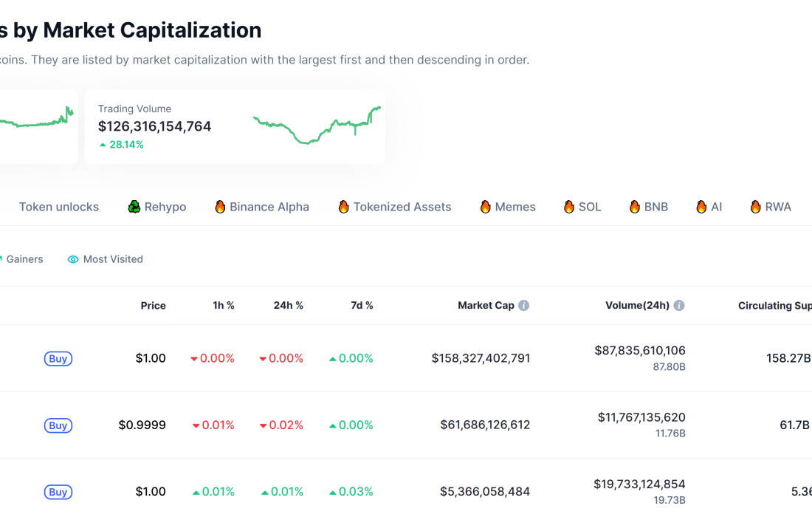Click the Binance Alpha fire icon
This screenshot has height=517, width=812.
(x=220, y=207)
